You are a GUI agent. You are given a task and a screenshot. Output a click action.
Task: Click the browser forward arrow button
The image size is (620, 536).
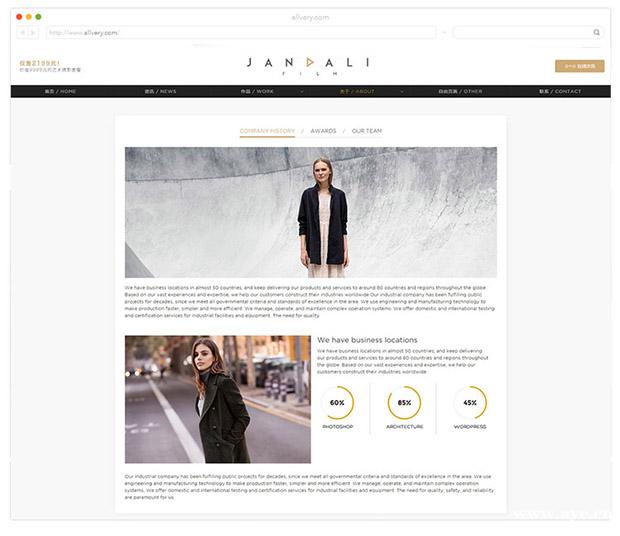[x=33, y=32]
